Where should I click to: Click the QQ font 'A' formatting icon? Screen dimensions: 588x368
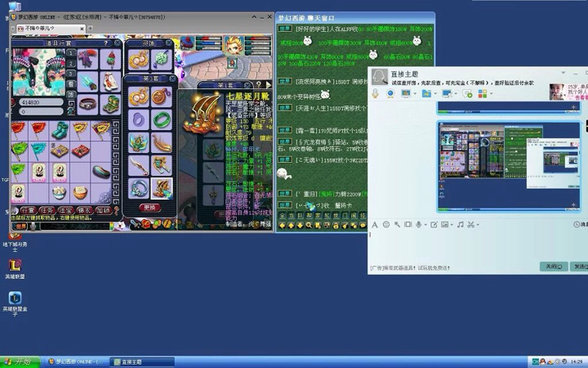point(374,225)
